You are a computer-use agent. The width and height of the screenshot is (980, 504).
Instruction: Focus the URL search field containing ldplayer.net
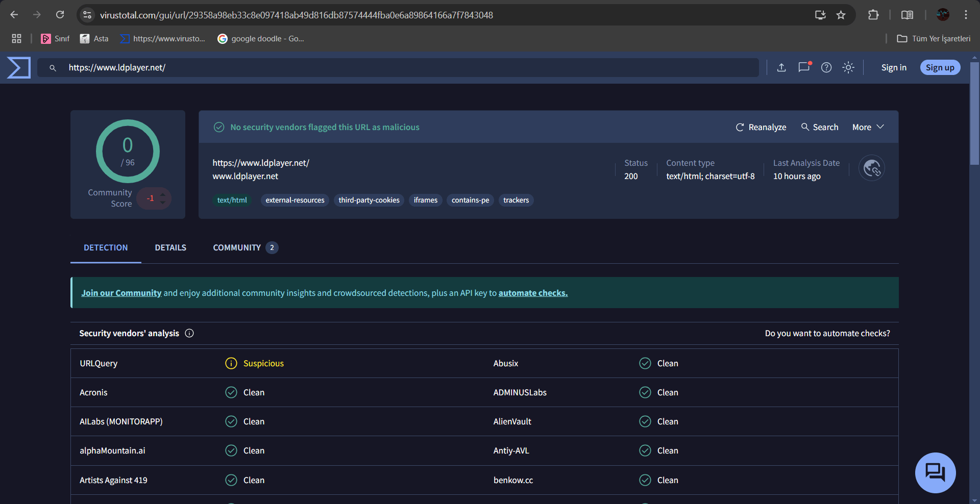[398, 67]
